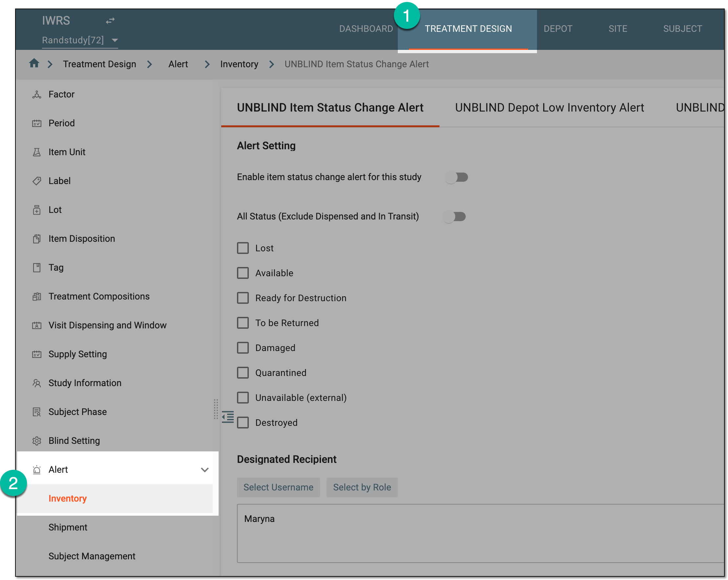Click the chevron after Treatment Design breadcrumb
This screenshot has width=728, height=580.
tap(150, 64)
